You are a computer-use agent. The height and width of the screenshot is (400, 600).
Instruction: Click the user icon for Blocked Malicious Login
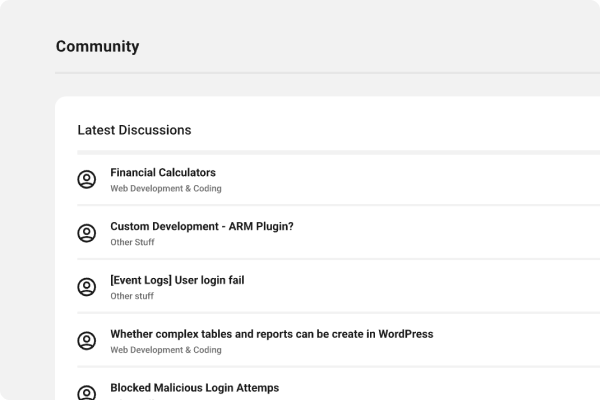(87, 391)
